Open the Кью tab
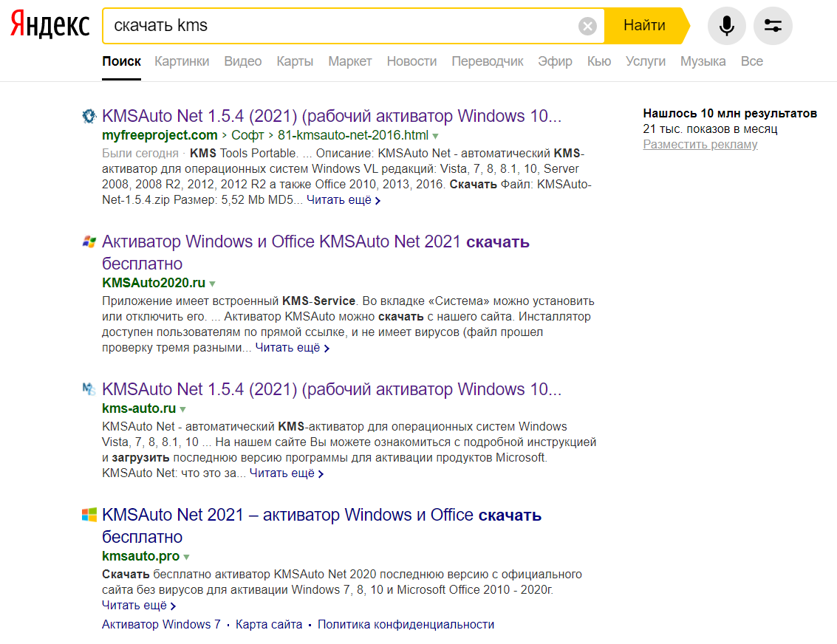 click(x=599, y=62)
